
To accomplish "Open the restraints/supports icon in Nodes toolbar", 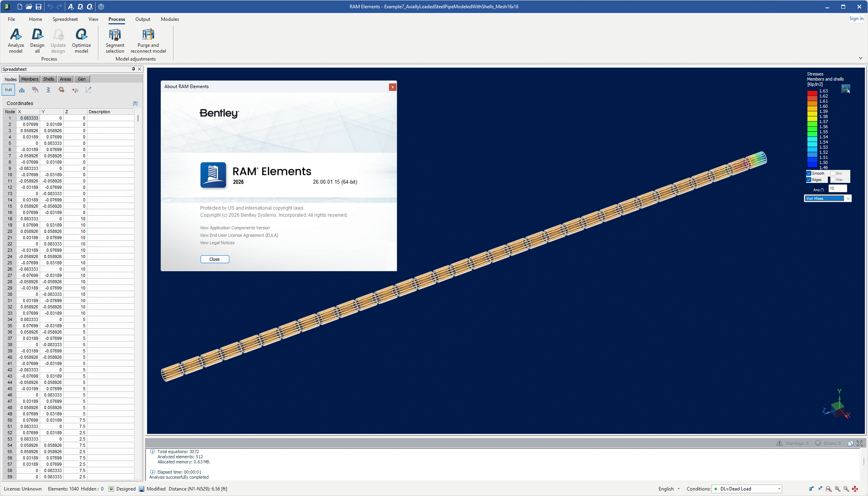I will 22,90.
